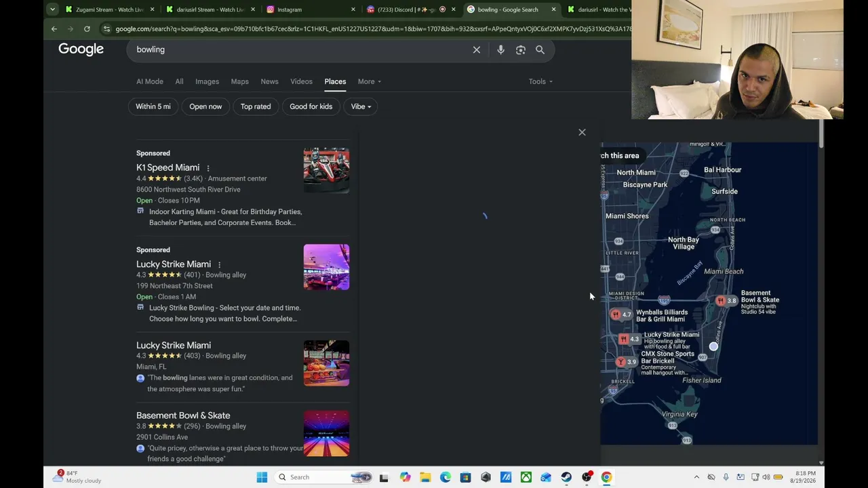The image size is (868, 488).
Task: Switch to the All results tab
Action: point(179,81)
